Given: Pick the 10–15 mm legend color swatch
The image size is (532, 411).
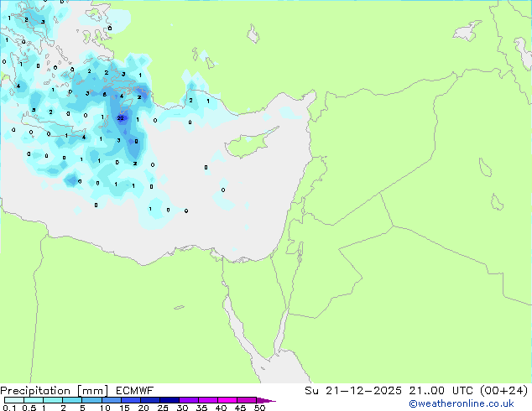Looking at the screenshot, I should coord(111,400).
